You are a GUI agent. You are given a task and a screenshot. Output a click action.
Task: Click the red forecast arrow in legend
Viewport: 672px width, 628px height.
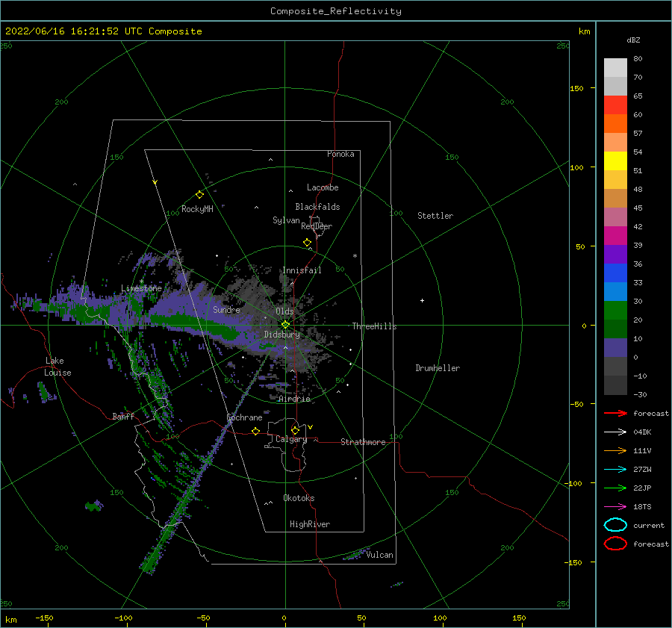pyautogui.click(x=615, y=413)
